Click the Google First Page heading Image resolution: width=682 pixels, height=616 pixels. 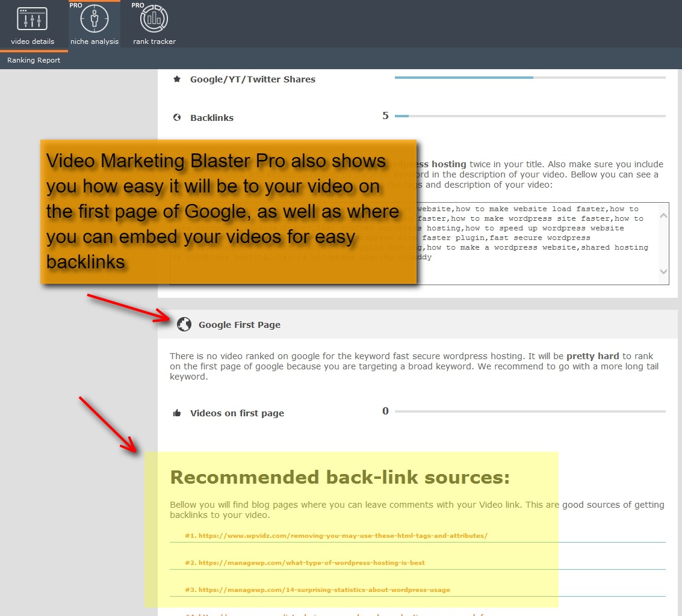pos(240,325)
